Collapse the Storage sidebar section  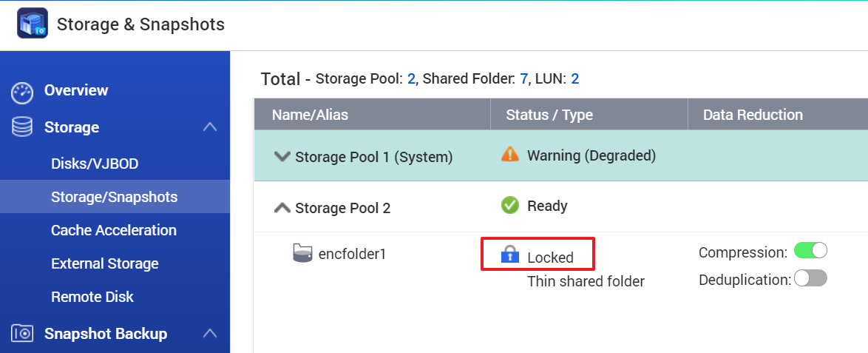click(x=210, y=127)
